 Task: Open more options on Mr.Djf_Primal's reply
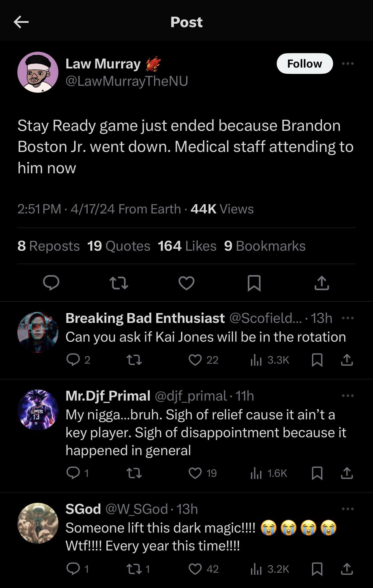[x=348, y=396]
